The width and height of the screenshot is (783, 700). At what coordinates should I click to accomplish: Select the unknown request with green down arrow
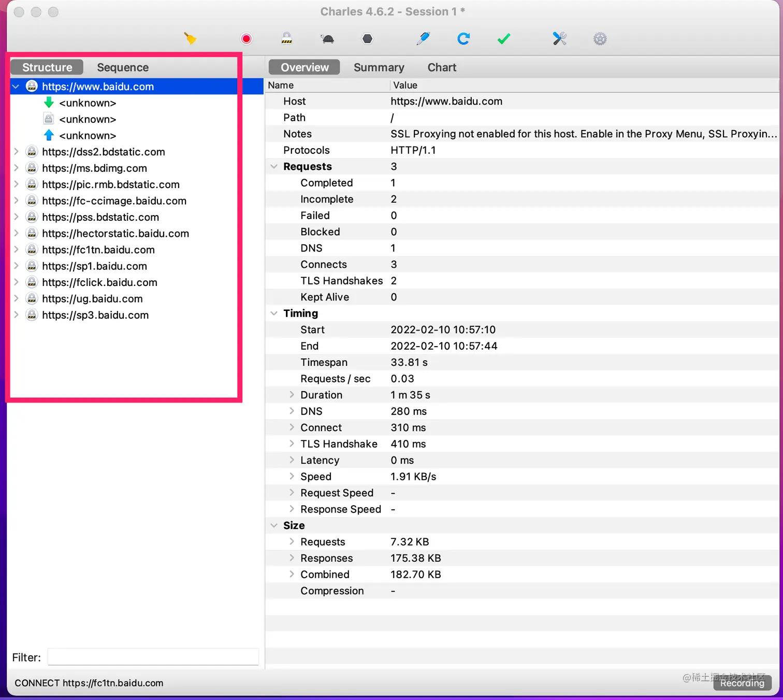(x=88, y=103)
